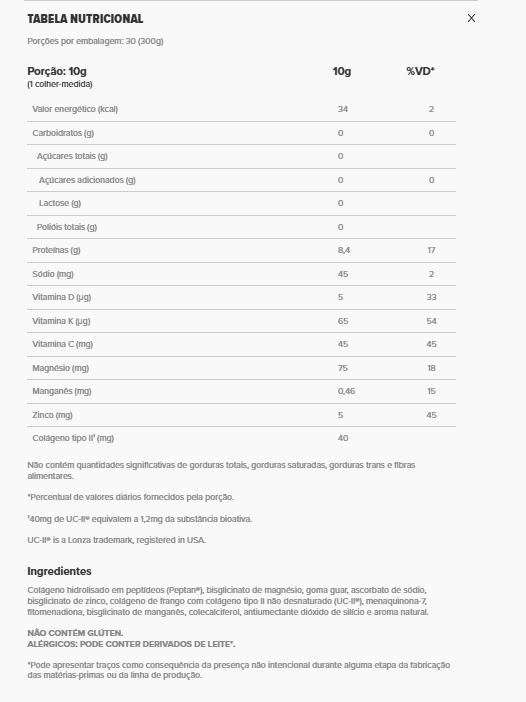Click the Magnésio (mg) row label
This screenshot has height=702, width=526.
coord(60,368)
